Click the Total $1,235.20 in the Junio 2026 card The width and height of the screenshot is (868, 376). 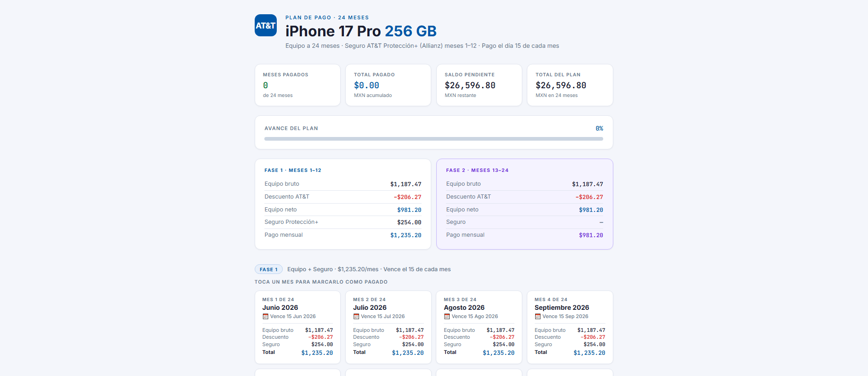[317, 353]
